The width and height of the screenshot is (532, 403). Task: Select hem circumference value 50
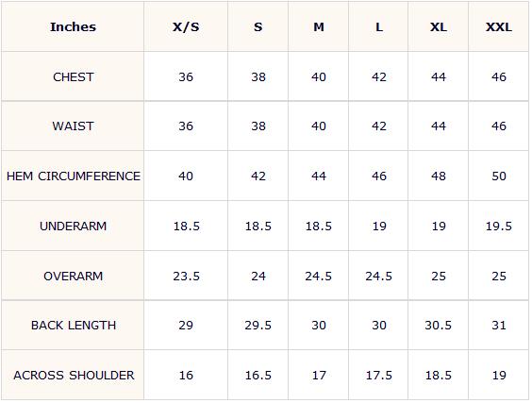499,176
